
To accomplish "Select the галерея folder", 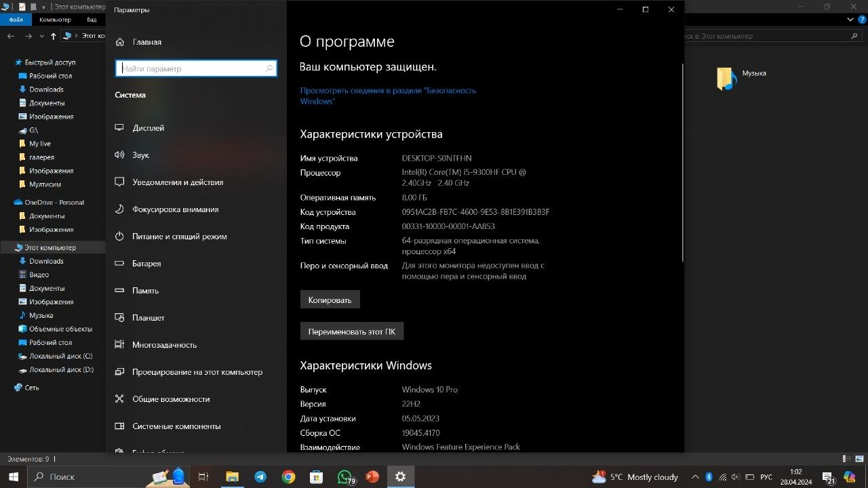I will (x=36, y=157).
